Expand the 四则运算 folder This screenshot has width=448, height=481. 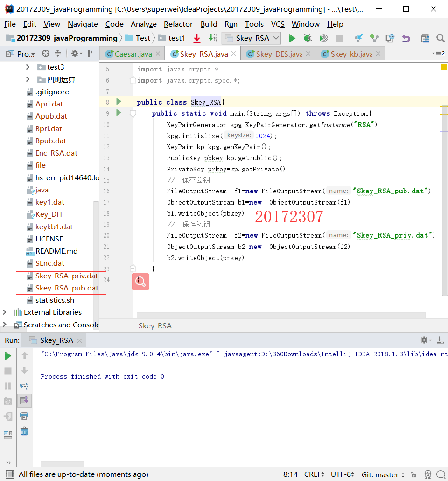pyautogui.click(x=28, y=79)
